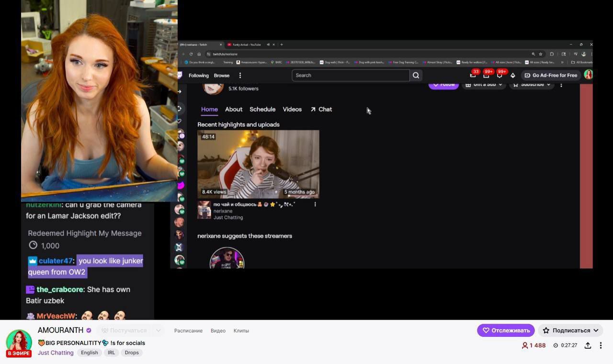
Task: Open the Just Chatting category link
Action: pos(56,353)
